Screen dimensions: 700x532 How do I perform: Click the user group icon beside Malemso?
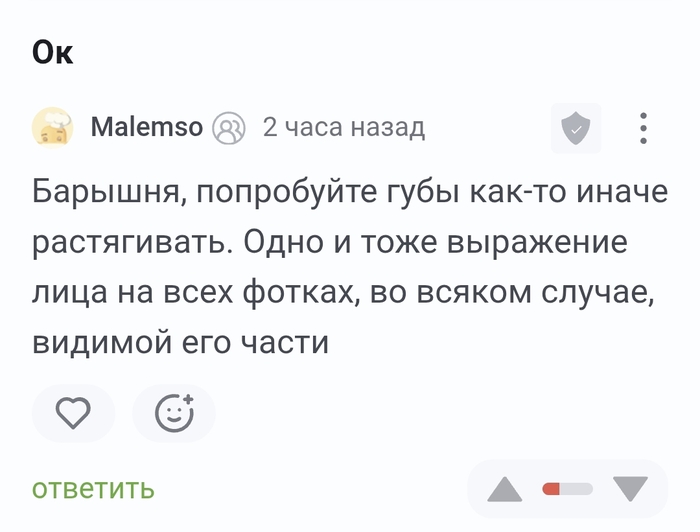229,128
